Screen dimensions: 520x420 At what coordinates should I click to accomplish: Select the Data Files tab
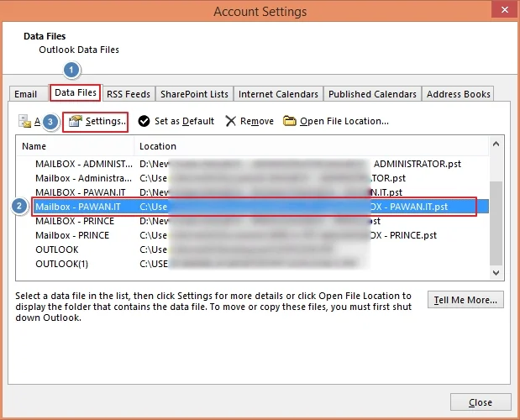76,93
